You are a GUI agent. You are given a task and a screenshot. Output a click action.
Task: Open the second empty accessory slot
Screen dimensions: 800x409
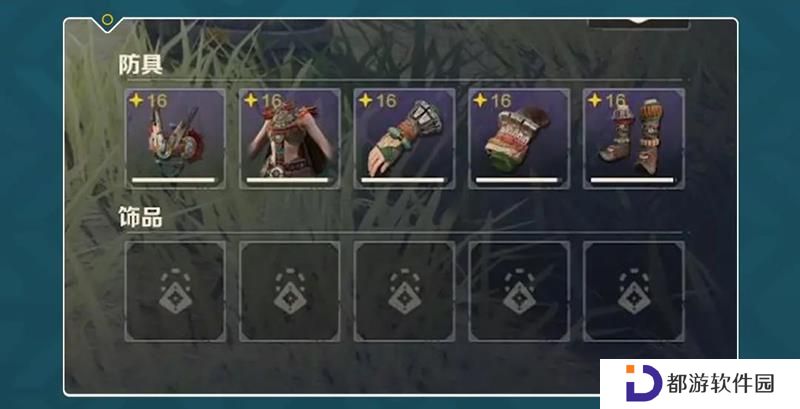[x=290, y=291]
